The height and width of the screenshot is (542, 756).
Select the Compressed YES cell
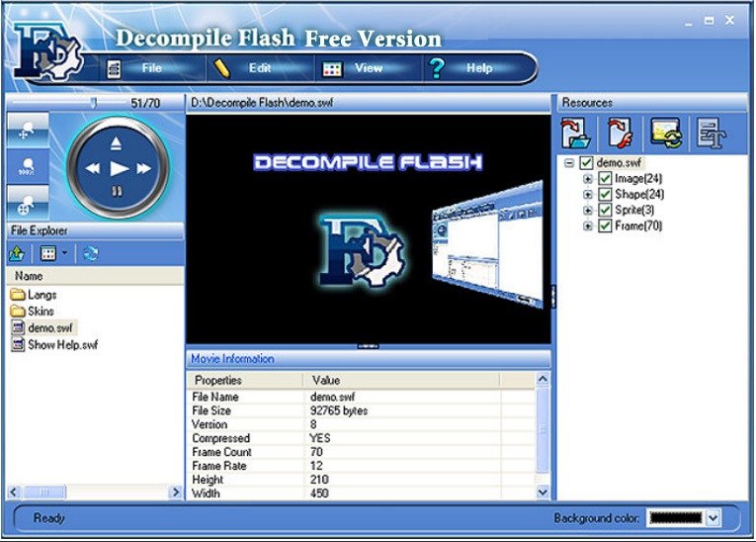(x=319, y=438)
